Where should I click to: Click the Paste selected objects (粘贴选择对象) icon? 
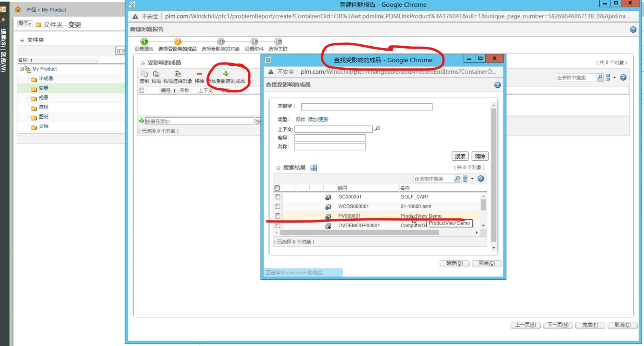tap(178, 74)
